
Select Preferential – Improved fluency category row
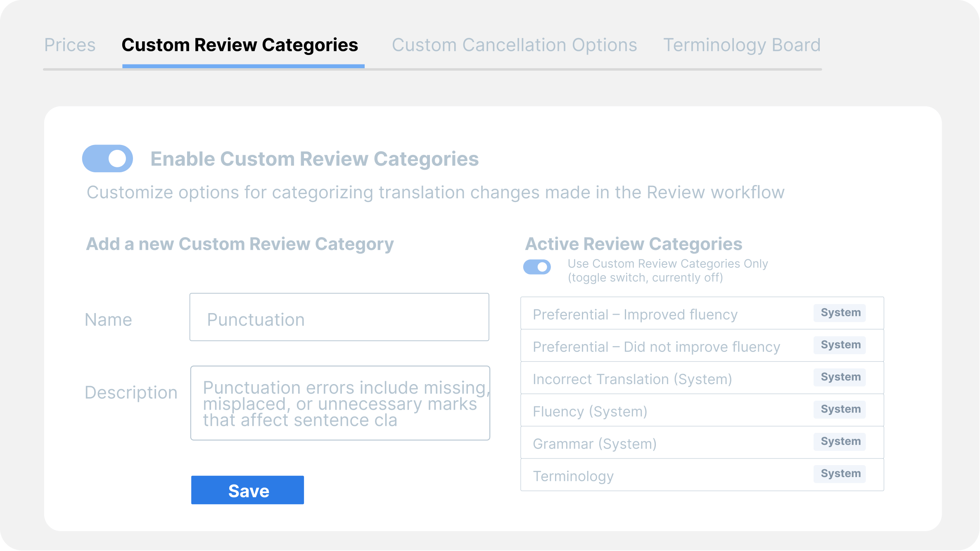tap(635, 314)
